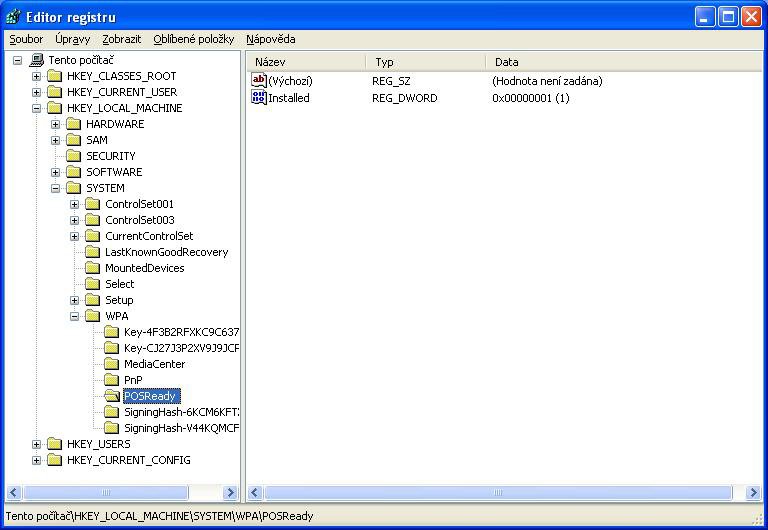Select the ControlSet003 key label

(x=140, y=220)
